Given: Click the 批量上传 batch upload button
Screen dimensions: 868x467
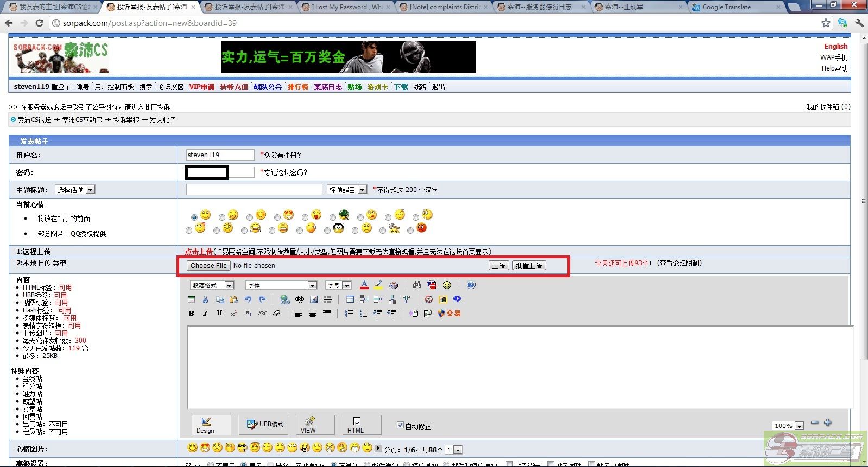Looking at the screenshot, I should pyautogui.click(x=528, y=266).
